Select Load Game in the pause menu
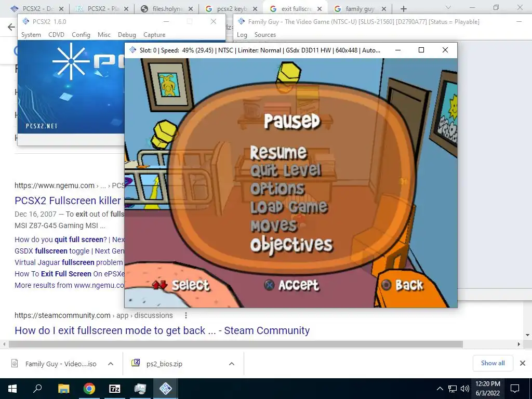Viewport: 532px width, 399px height. 289,207
